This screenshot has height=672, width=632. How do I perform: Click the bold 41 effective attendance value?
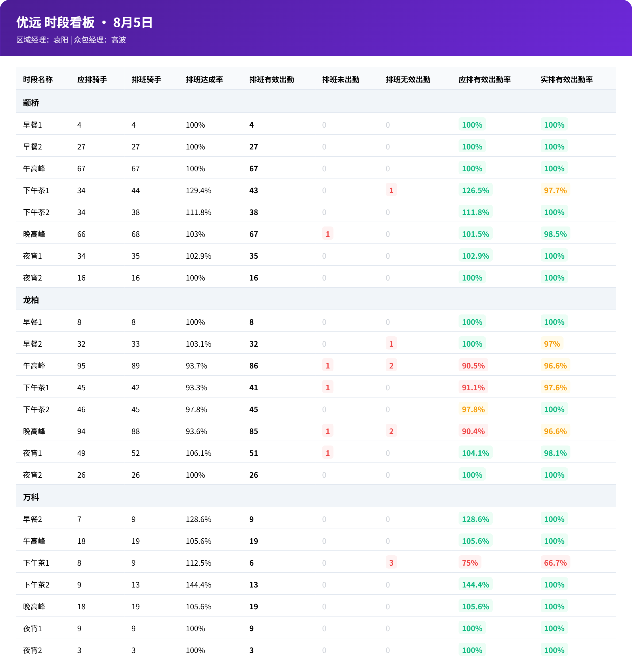[x=254, y=387]
